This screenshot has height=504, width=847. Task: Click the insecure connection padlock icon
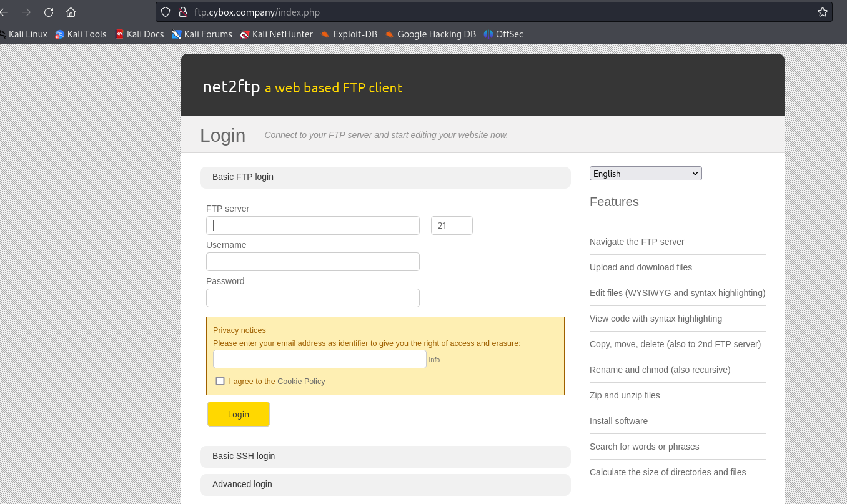(x=182, y=12)
